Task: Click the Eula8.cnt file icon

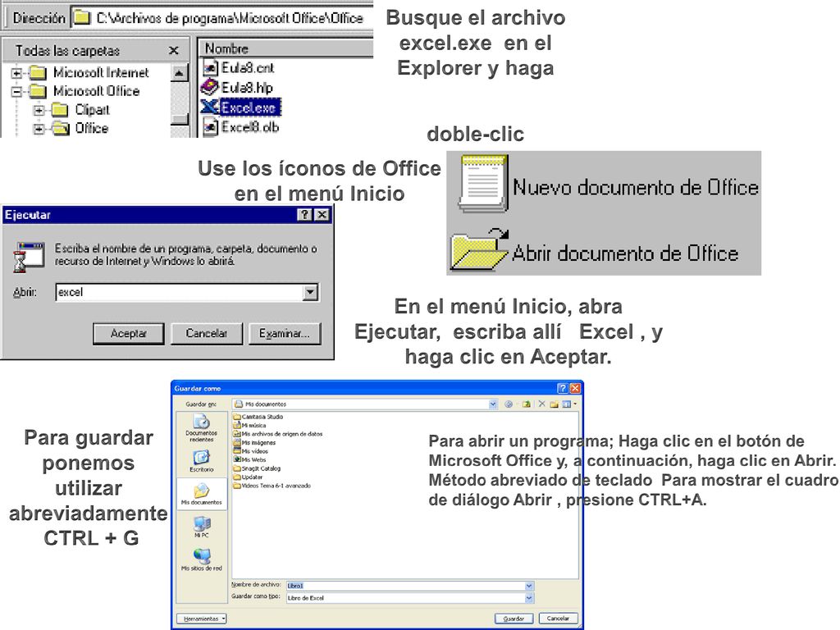Action: [x=210, y=67]
